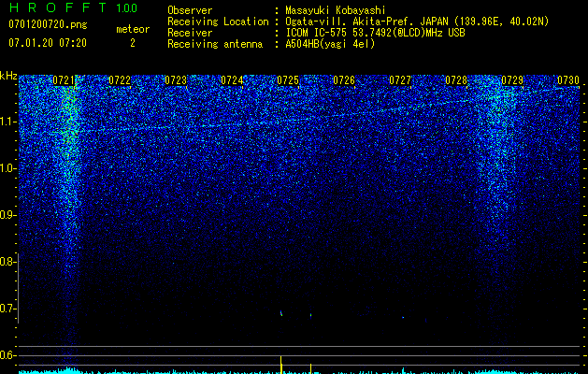Click the 0721 time marker
588x374 pixels.
click(x=64, y=80)
